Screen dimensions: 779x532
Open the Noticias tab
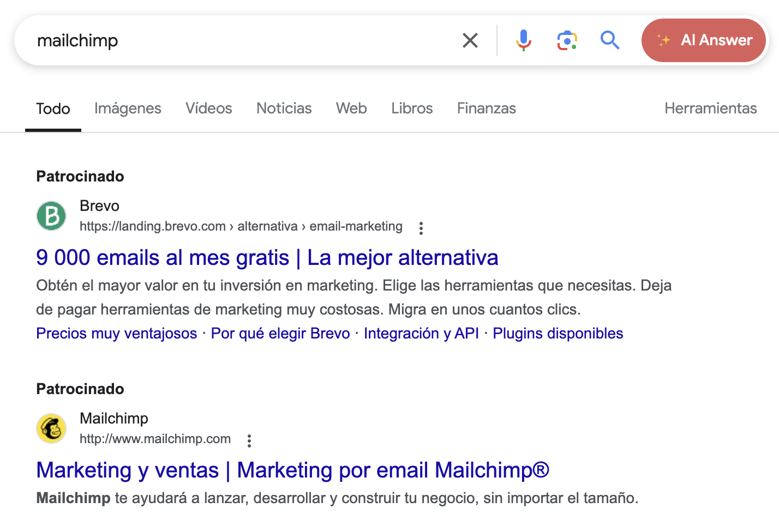(284, 108)
